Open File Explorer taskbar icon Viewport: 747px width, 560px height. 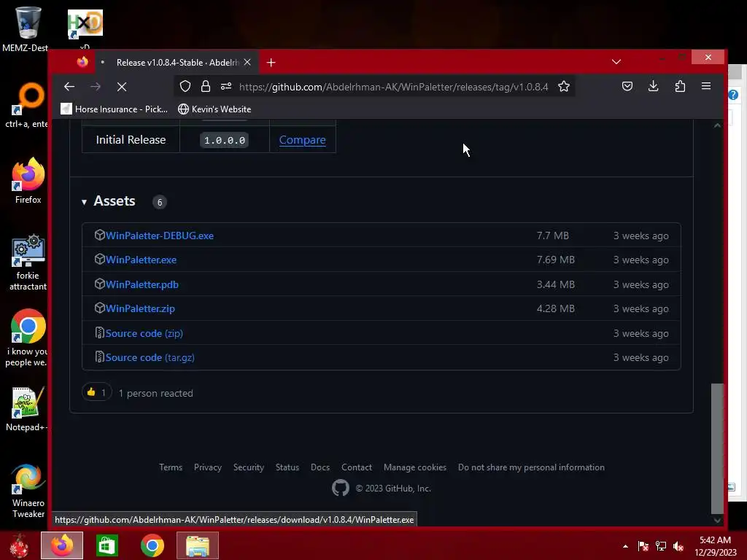[x=198, y=545]
